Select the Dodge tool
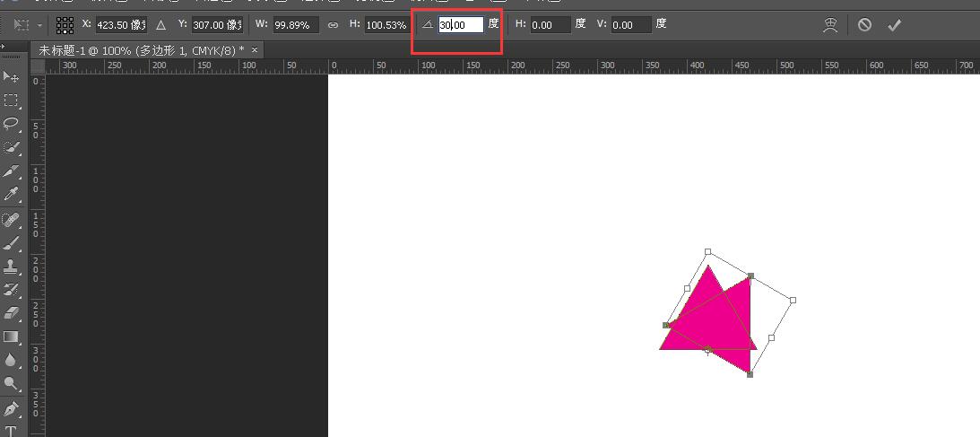The width and height of the screenshot is (980, 437). click(11, 383)
